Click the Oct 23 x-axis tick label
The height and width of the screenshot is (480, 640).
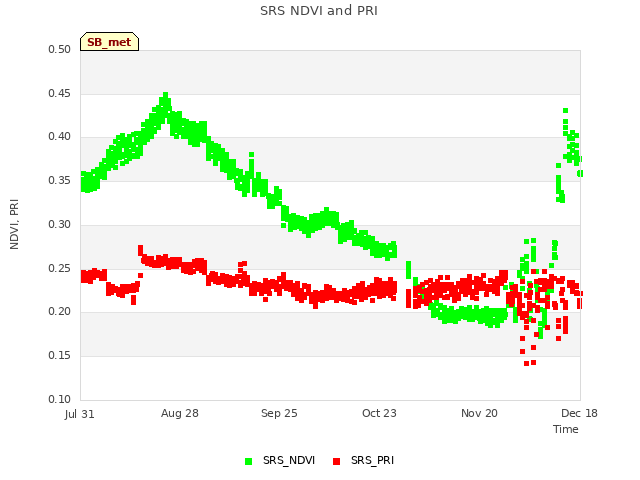pyautogui.click(x=379, y=413)
